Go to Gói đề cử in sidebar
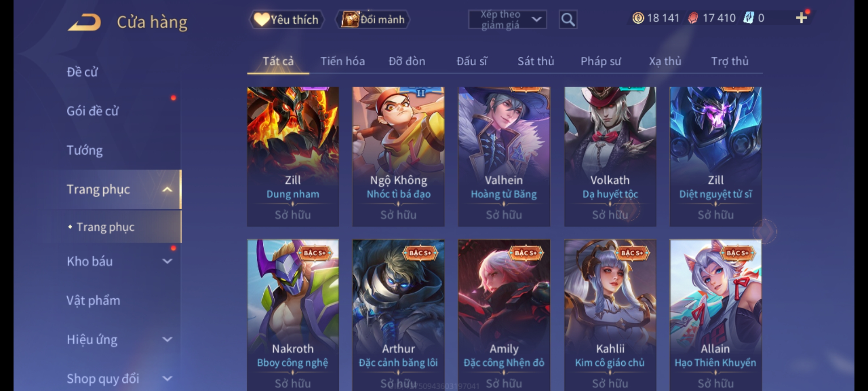This screenshot has width=868, height=391. pos(93,111)
